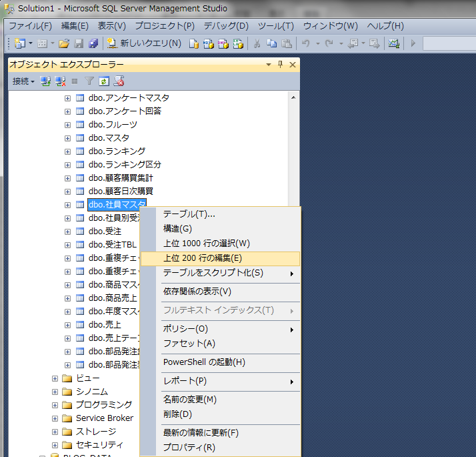Viewport: 476px width, 457px height.
Task: Click the Filter funnel icon
Action: (x=89, y=81)
